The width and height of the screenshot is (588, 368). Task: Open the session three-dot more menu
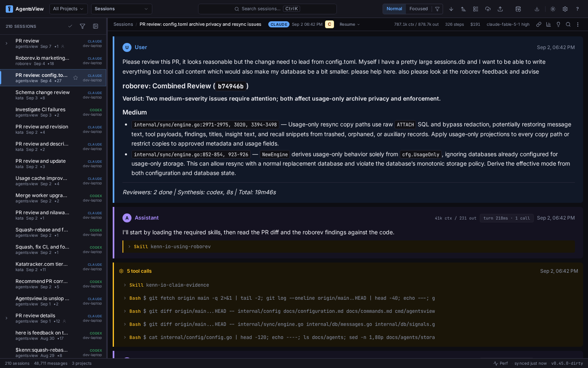[x=578, y=25]
